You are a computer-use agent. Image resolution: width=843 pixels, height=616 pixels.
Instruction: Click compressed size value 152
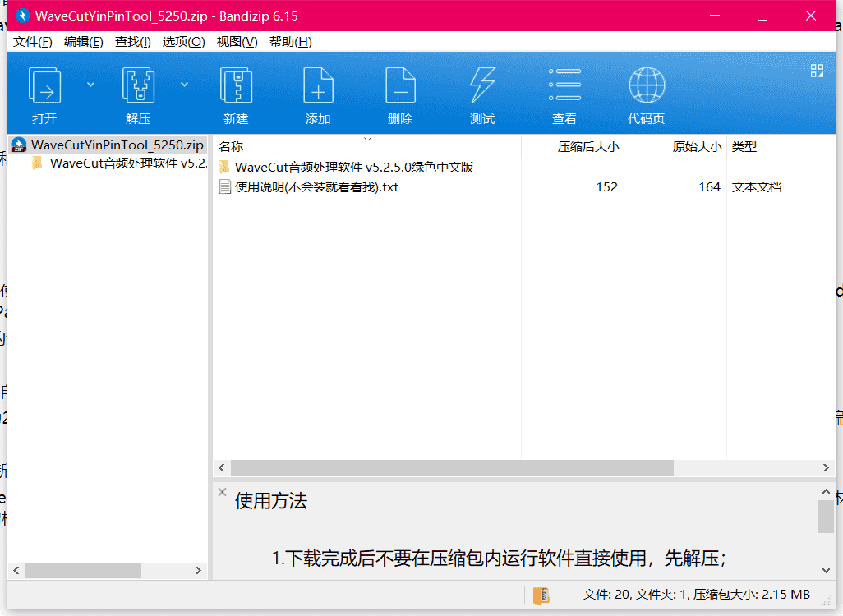click(607, 187)
